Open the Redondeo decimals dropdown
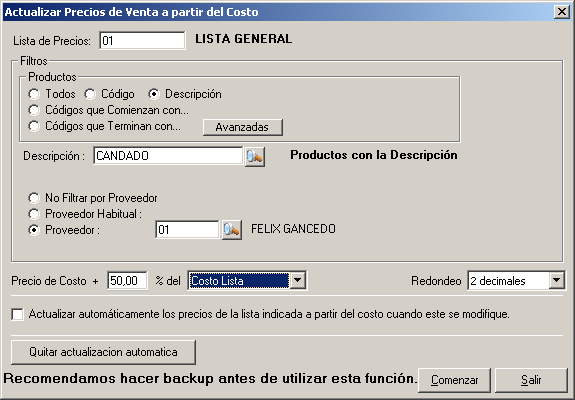The image size is (575, 400). pos(556,280)
